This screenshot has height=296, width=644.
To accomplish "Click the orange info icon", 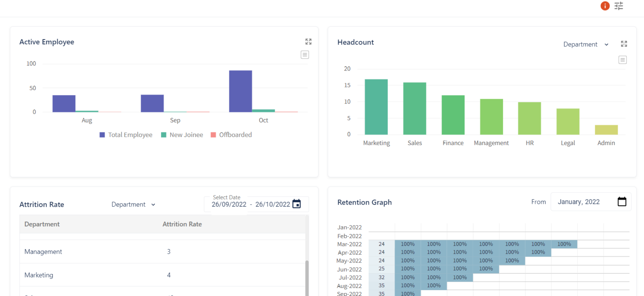I will (605, 6).
